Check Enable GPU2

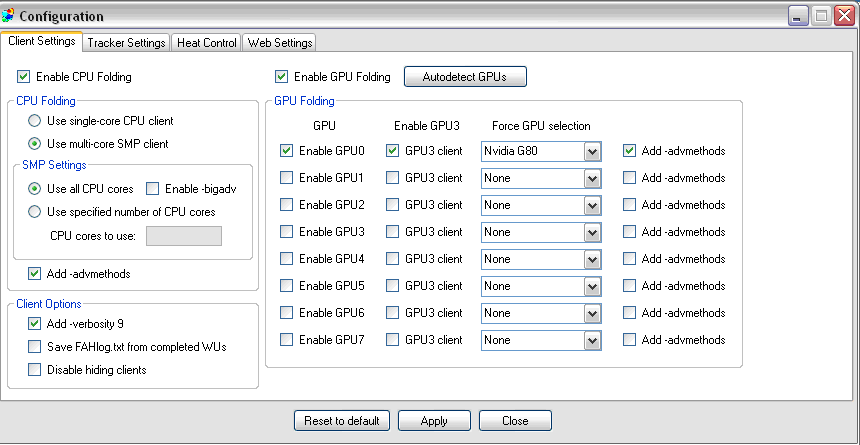286,205
